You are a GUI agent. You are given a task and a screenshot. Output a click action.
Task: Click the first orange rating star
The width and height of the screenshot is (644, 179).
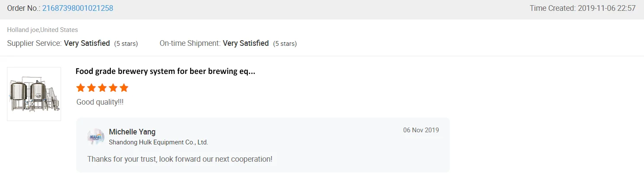click(81, 88)
